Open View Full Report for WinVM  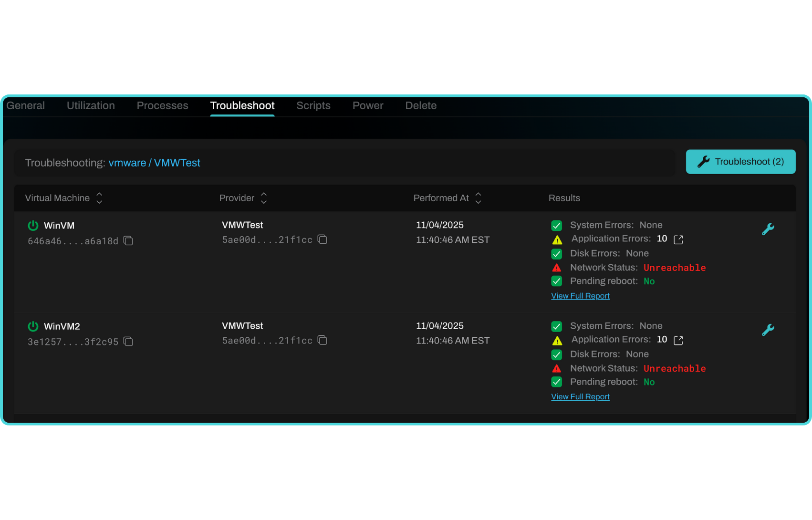click(580, 296)
